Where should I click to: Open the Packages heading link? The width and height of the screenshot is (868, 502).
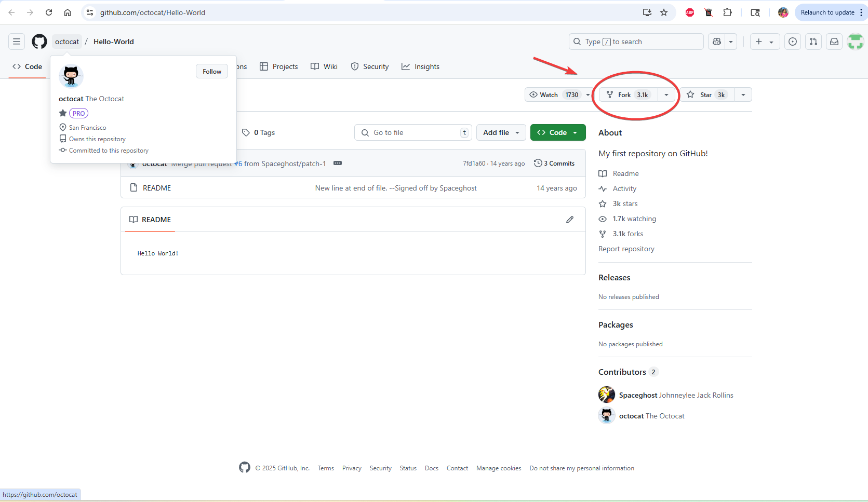coord(616,325)
